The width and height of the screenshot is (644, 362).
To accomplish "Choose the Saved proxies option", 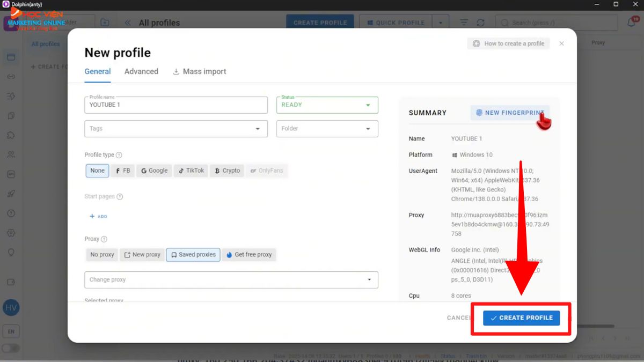I will (193, 255).
